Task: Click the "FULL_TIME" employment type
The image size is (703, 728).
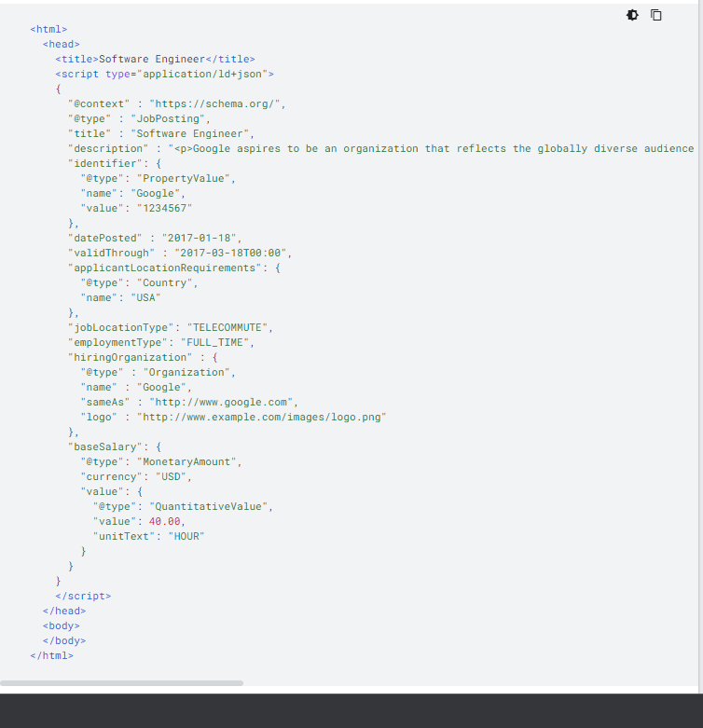Action: point(214,343)
